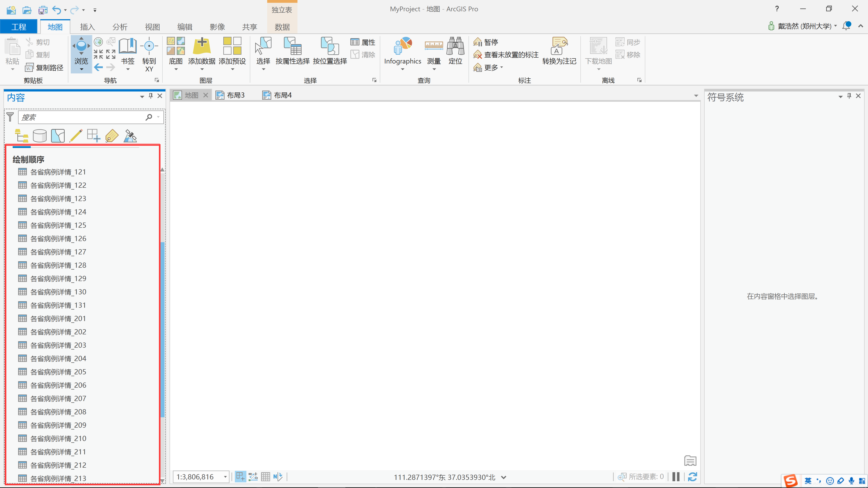Image resolution: width=868 pixels, height=488 pixels.
Task: Expand the Basemap gallery dropdown
Action: click(x=176, y=69)
